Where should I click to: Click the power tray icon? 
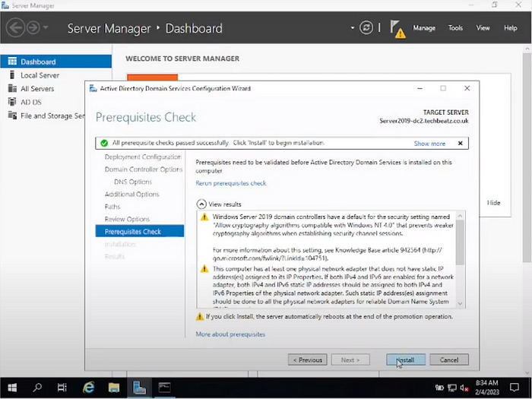[x=439, y=388]
